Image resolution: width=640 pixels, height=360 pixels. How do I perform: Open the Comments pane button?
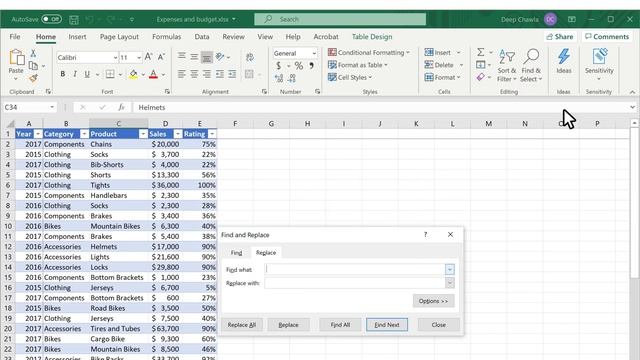click(607, 37)
